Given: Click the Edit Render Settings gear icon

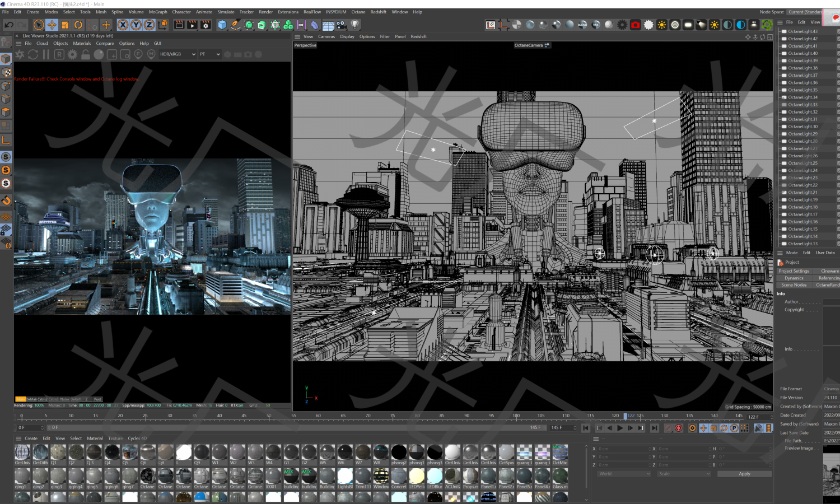Looking at the screenshot, I should click(206, 25).
